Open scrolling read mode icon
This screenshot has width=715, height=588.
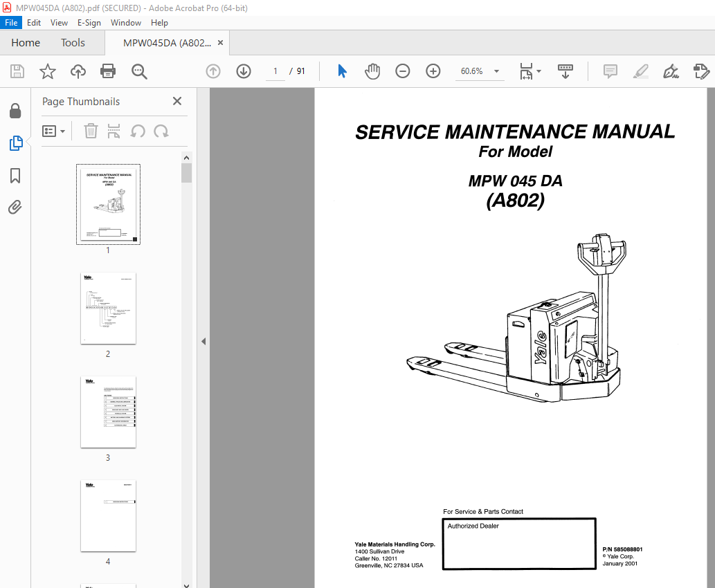coord(565,71)
